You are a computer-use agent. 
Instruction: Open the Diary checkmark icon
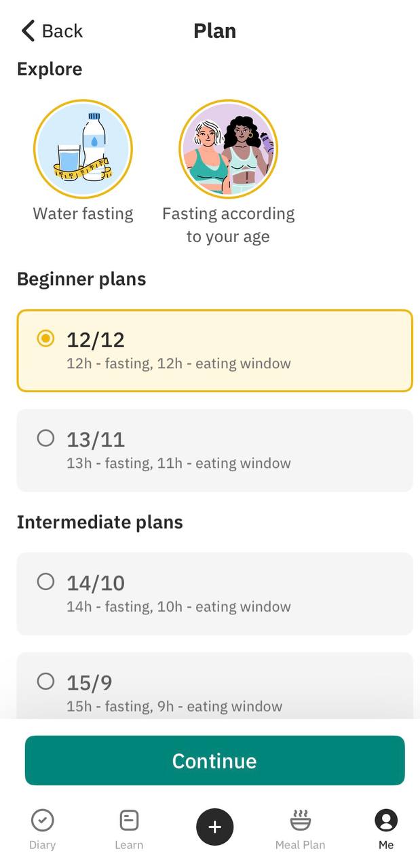(x=43, y=821)
